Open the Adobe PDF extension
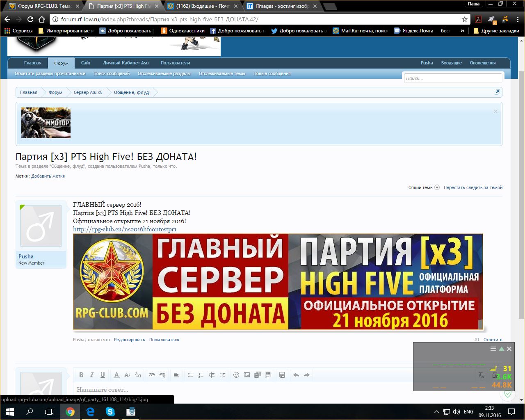This screenshot has height=420, width=525. tap(478, 19)
